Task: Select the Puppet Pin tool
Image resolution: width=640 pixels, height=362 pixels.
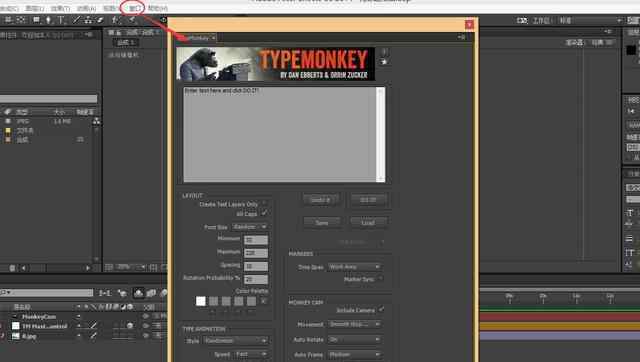Action: [132, 20]
